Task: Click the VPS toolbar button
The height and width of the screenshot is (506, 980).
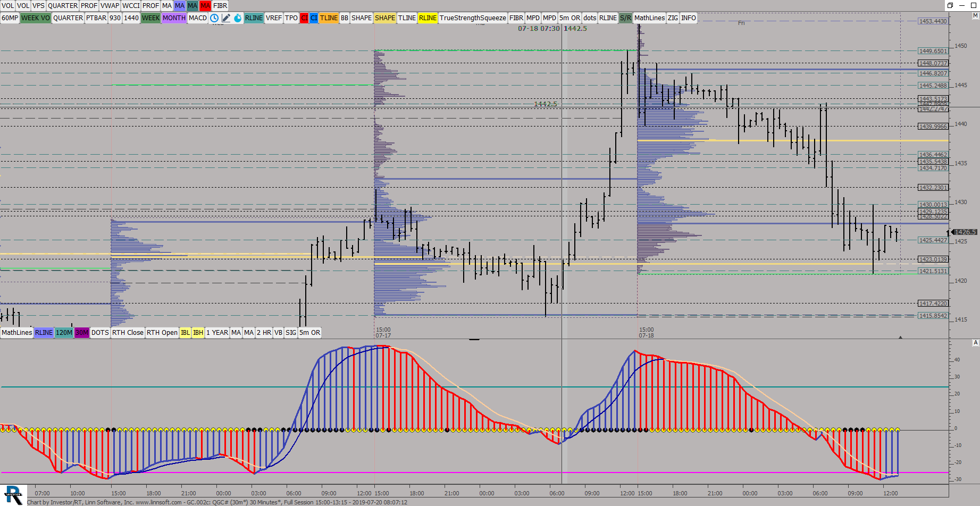Action: [38, 6]
